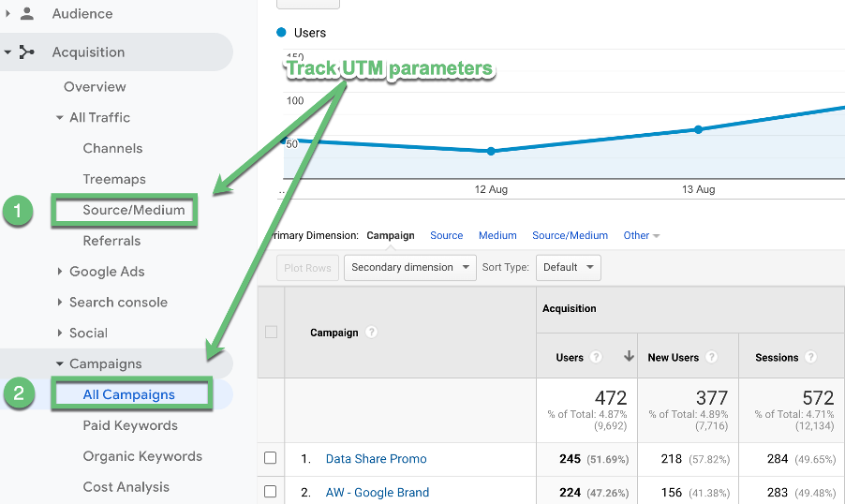This screenshot has height=504, width=845.
Task: Click the Campaigns label in sidebar
Action: click(x=106, y=363)
